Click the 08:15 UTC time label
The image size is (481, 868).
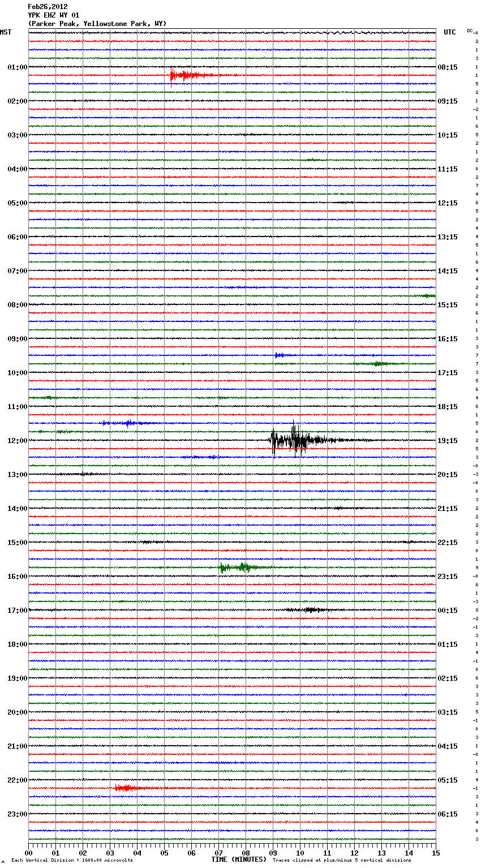pyautogui.click(x=448, y=67)
